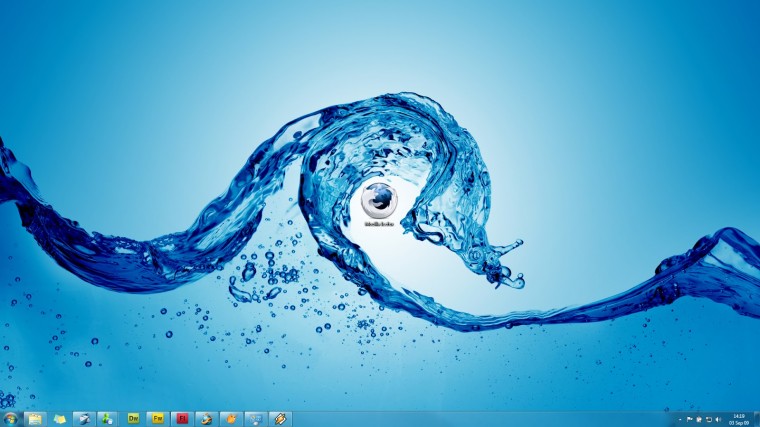
Task: Launch Fireworks (Fw) from the taskbar
Action: [158, 419]
